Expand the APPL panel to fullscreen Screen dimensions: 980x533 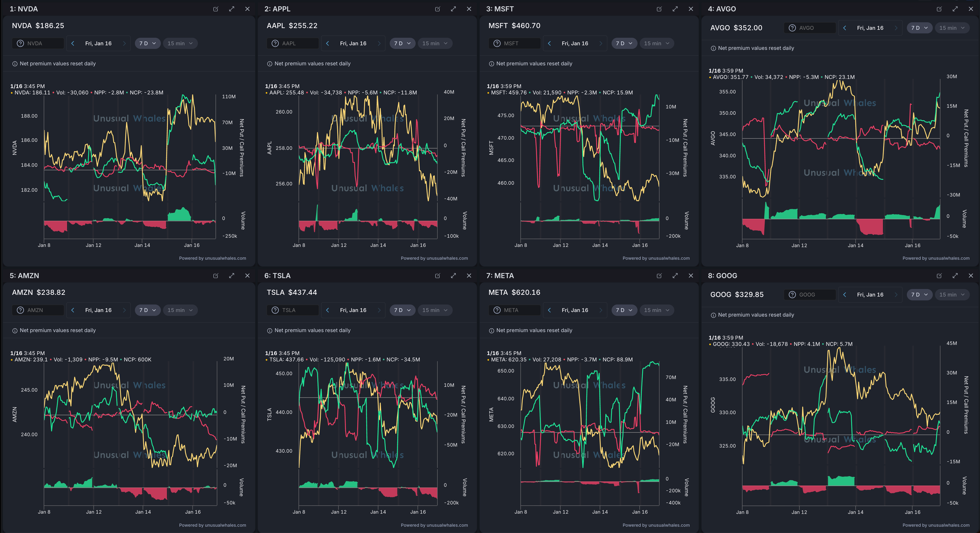[453, 9]
